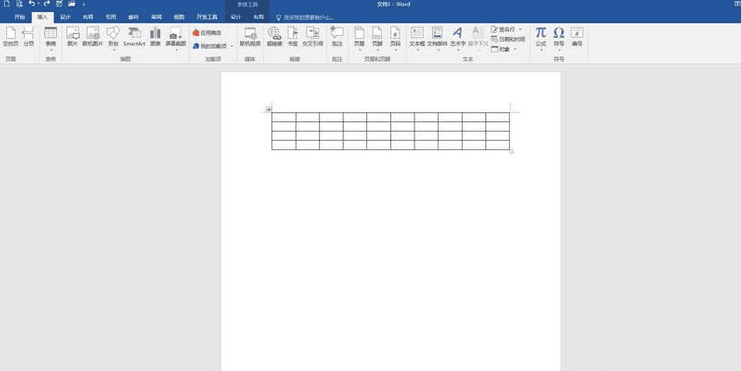This screenshot has width=741, height=371.
Task: Click the Bookmark icon in Links group
Action: pyautogui.click(x=293, y=37)
